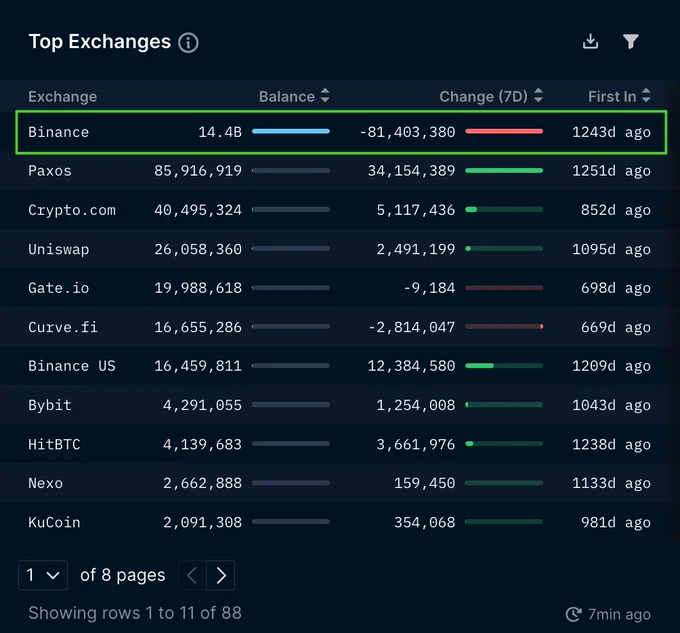Viewport: 680px width, 633px height.
Task: Click the Change (7D) header label
Action: pos(484,96)
